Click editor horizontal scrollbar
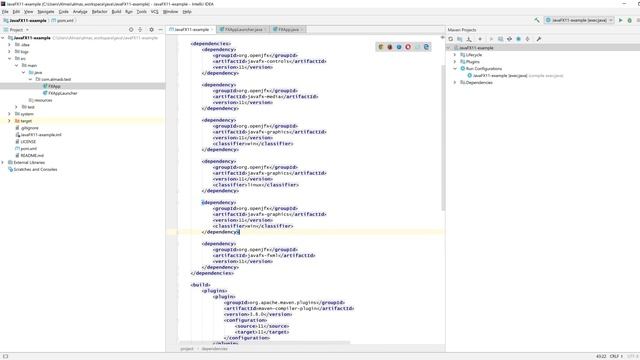 (264, 342)
